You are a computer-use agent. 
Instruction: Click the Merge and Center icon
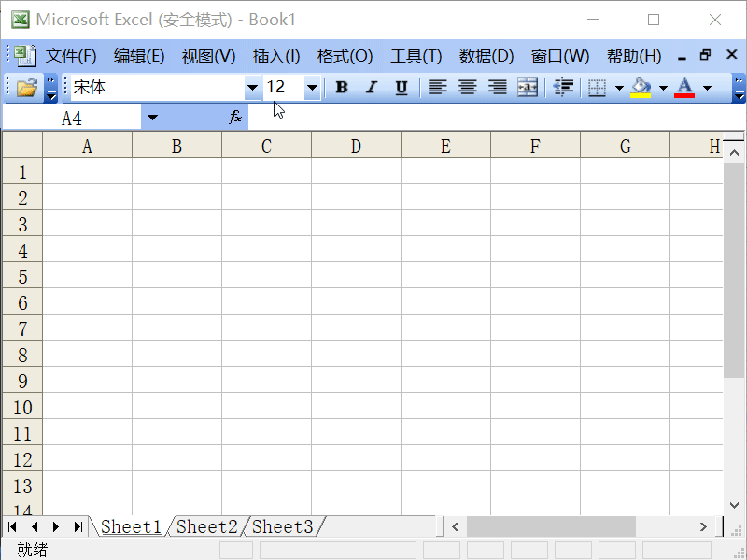[x=527, y=87]
